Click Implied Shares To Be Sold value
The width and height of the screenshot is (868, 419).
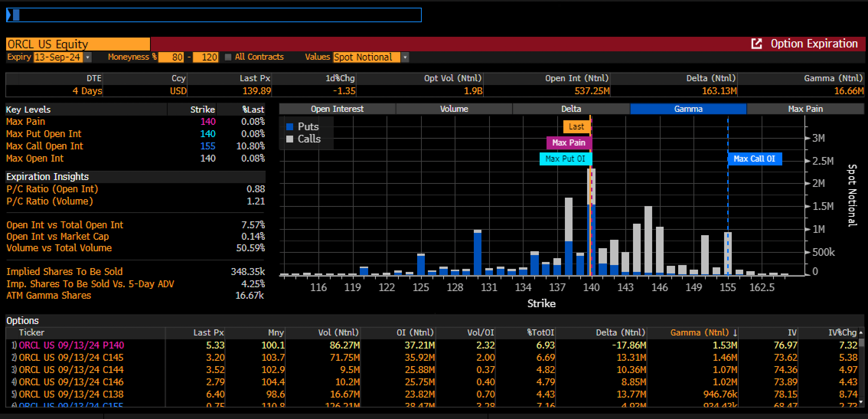tap(248, 272)
